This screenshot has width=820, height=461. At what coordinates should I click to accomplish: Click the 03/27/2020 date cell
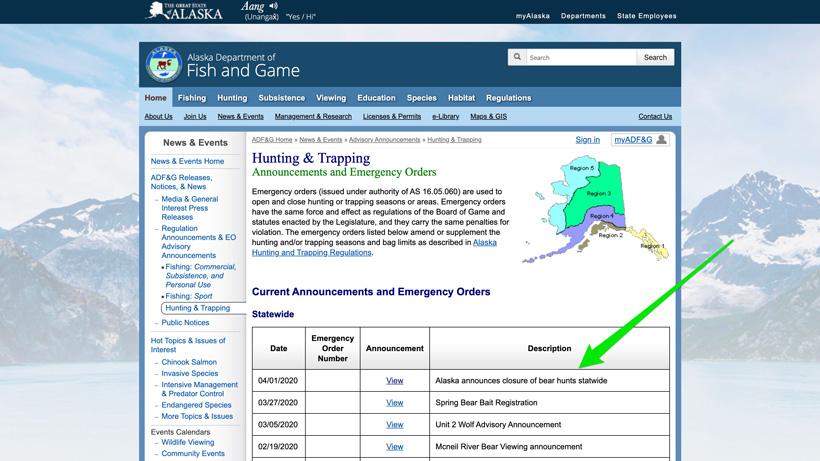[x=278, y=402]
